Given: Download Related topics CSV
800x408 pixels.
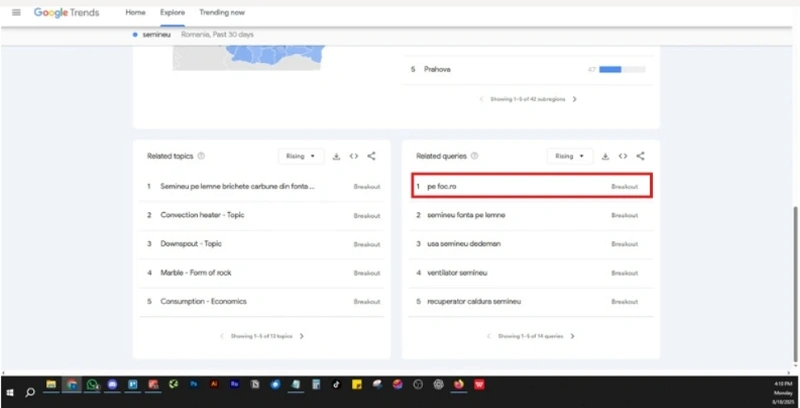Looking at the screenshot, I should click(x=336, y=157).
